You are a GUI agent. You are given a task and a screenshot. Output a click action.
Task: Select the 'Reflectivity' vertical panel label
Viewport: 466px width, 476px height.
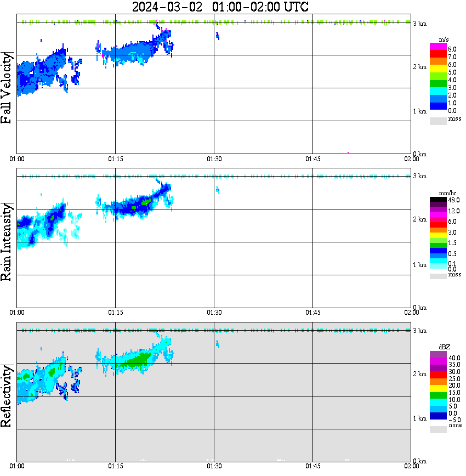tap(6, 396)
